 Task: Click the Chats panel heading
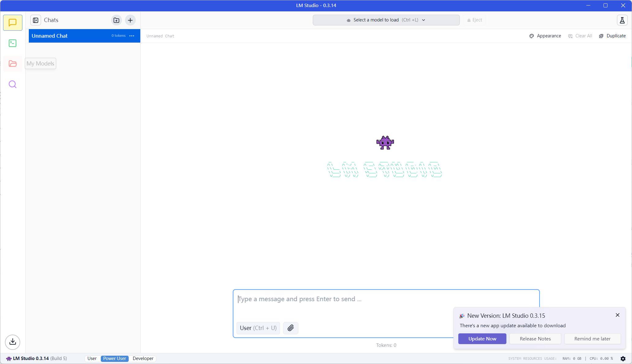tap(51, 20)
